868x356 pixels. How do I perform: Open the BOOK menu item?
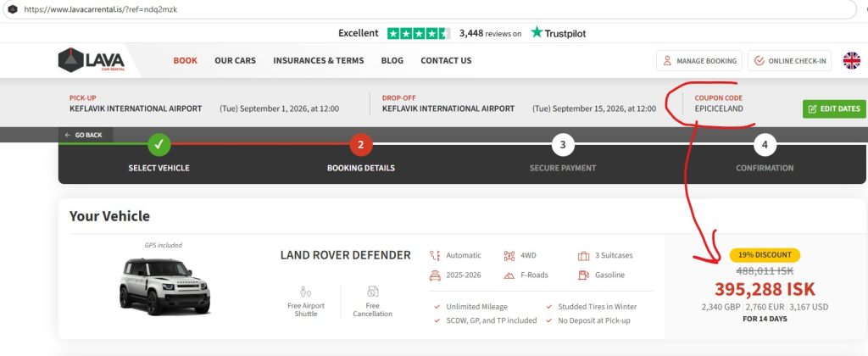tap(185, 60)
